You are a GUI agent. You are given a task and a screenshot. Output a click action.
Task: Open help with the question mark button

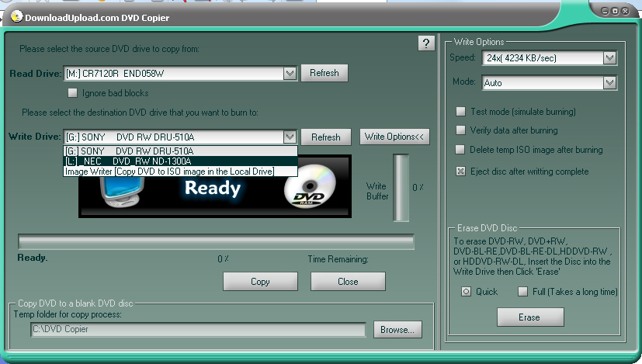pyautogui.click(x=426, y=43)
